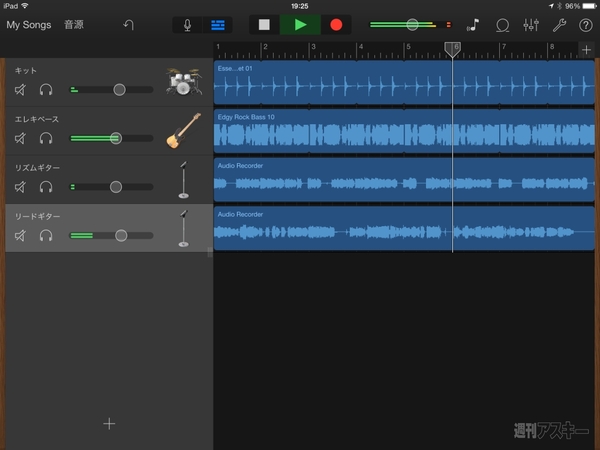This screenshot has width=600, height=450.
Task: Open song settings with the wrench icon
Action: (x=559, y=24)
